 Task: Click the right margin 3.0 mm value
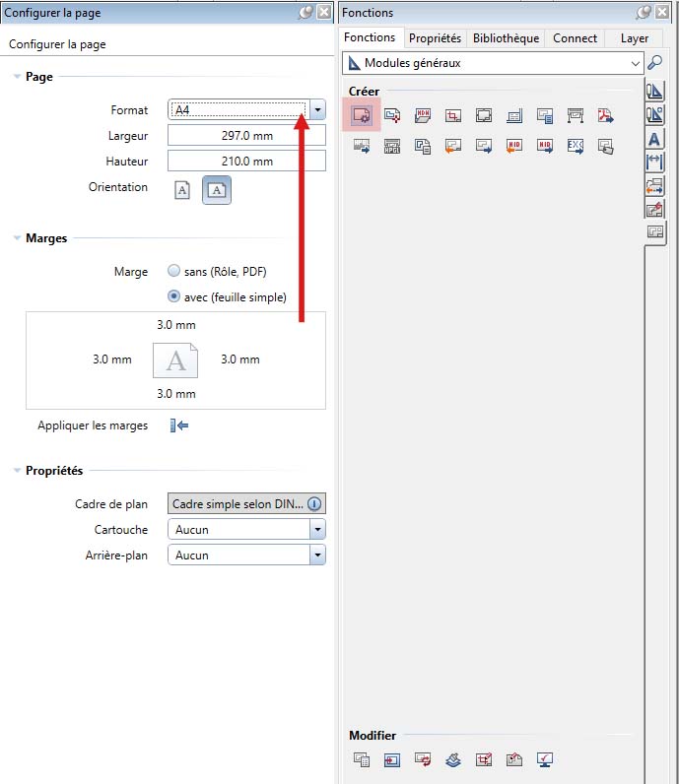coord(240,359)
